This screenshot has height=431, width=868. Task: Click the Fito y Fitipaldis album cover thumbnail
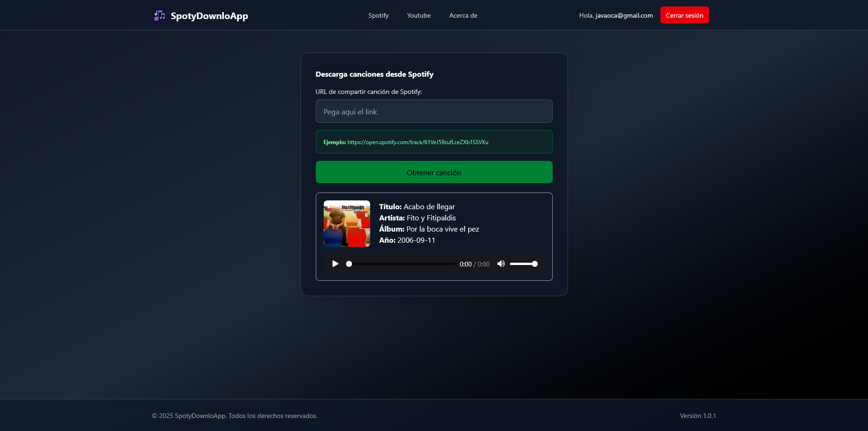(x=347, y=224)
